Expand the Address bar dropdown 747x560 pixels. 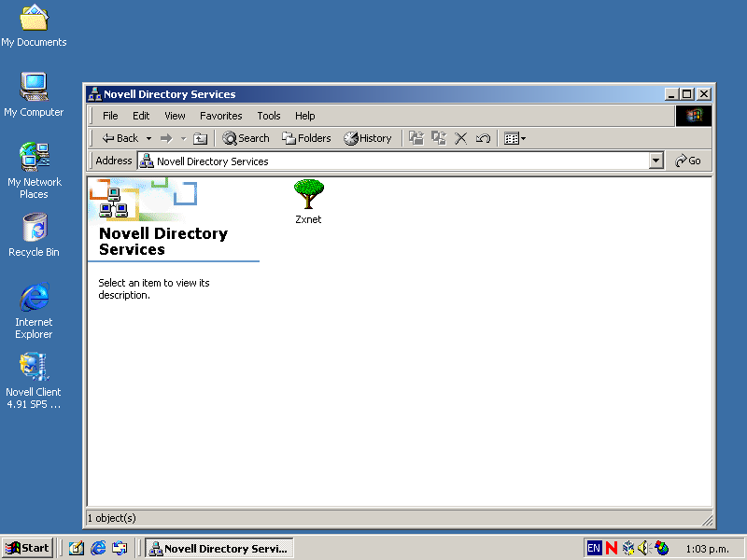click(656, 161)
